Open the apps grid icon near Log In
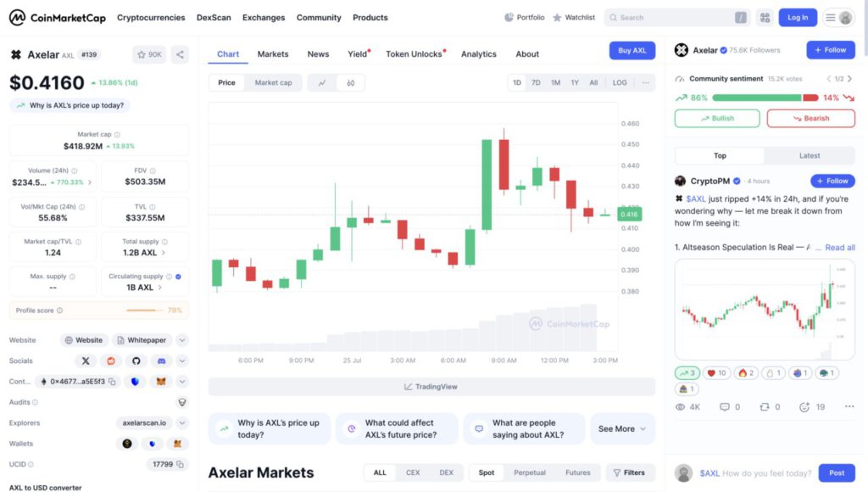This screenshot has width=868, height=492. click(765, 17)
